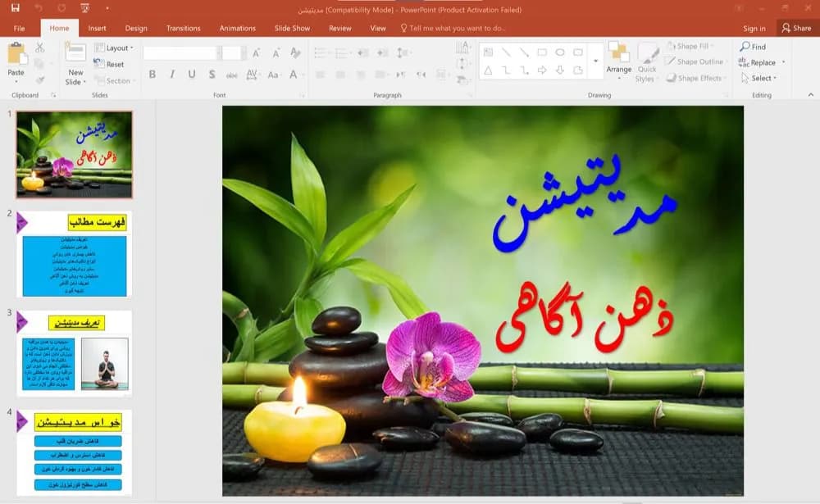The width and height of the screenshot is (820, 504).
Task: Click the Undo arrow in the quick access toolbar
Action: [x=39, y=8]
